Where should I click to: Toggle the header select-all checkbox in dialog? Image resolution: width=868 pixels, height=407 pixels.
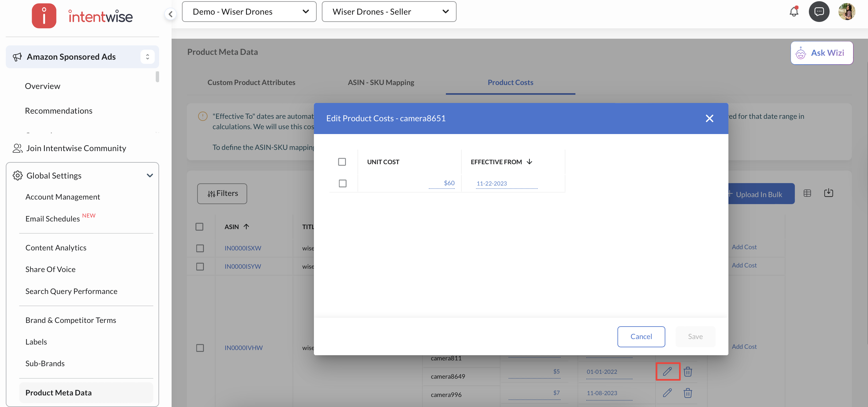pyautogui.click(x=342, y=162)
